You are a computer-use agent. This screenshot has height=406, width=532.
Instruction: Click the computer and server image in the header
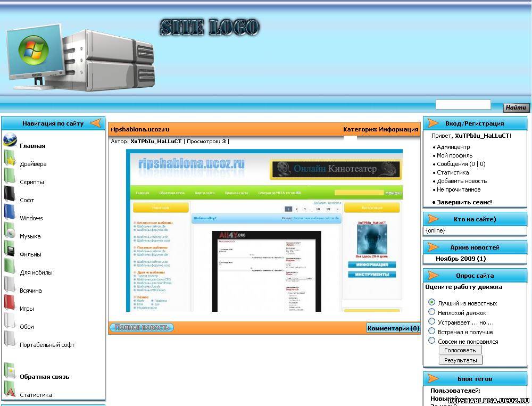(80, 59)
